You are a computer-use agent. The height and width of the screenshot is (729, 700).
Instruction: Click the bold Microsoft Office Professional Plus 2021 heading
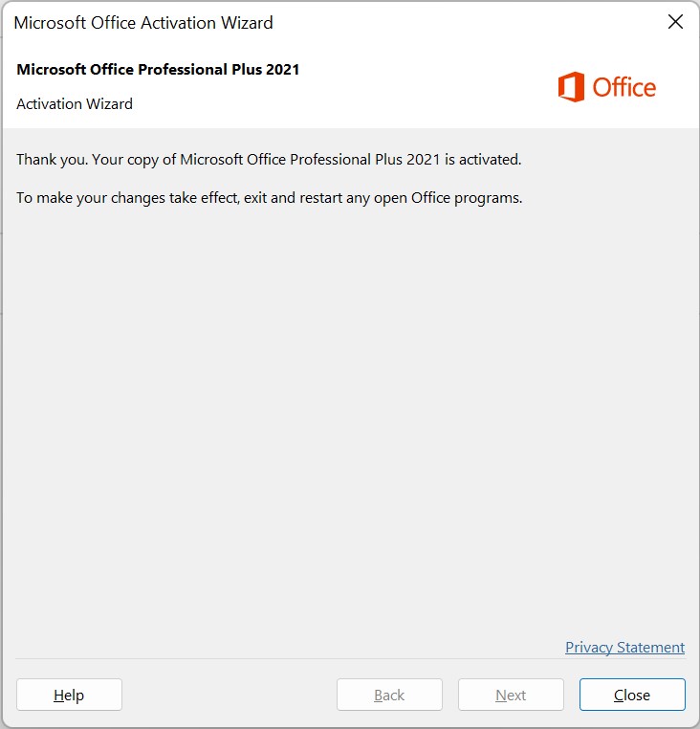click(x=158, y=69)
